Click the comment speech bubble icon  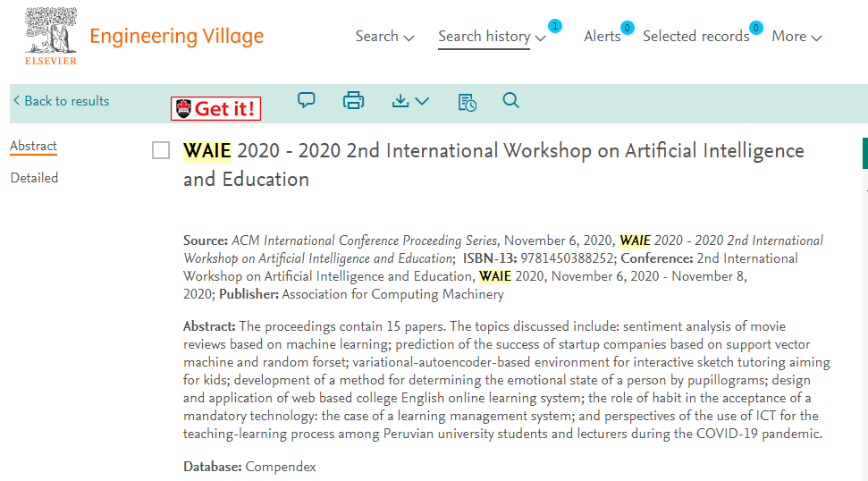(x=307, y=101)
